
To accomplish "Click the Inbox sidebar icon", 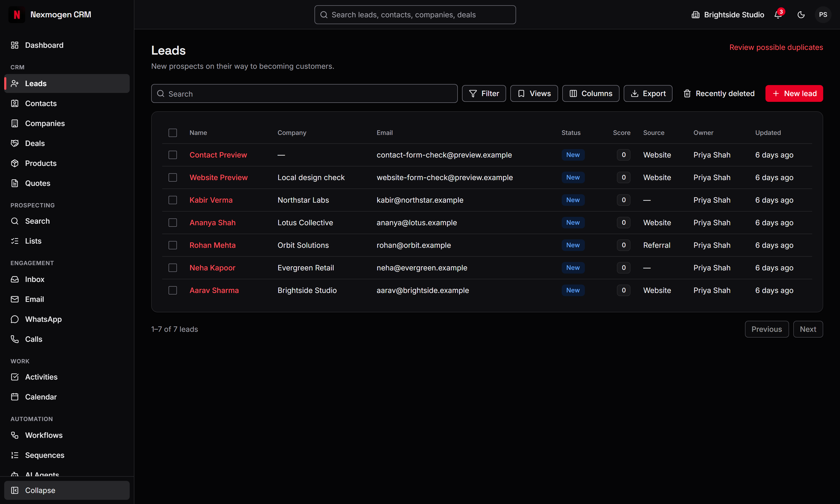I will tap(15, 279).
